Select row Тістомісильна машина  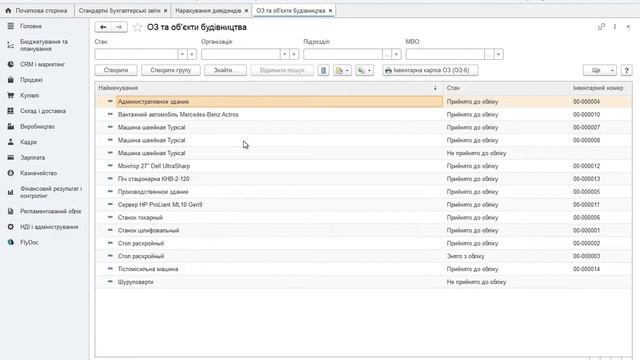coord(363,269)
